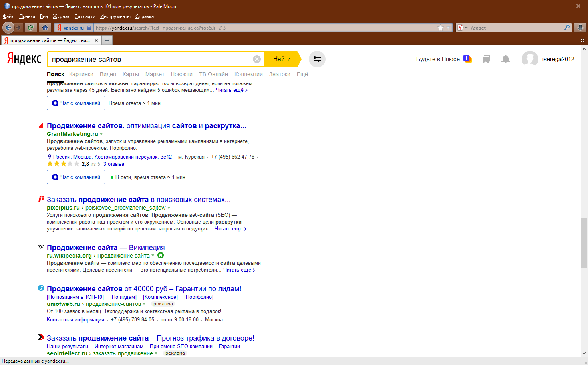Click the iserega2012 profile avatar

[530, 59]
